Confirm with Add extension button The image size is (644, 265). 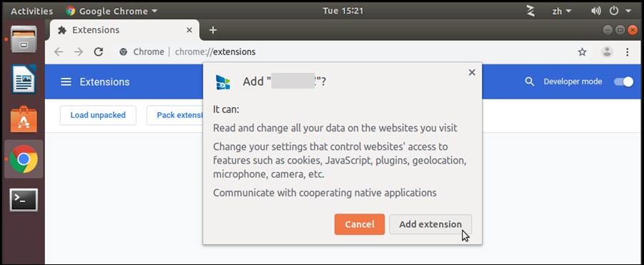point(431,224)
